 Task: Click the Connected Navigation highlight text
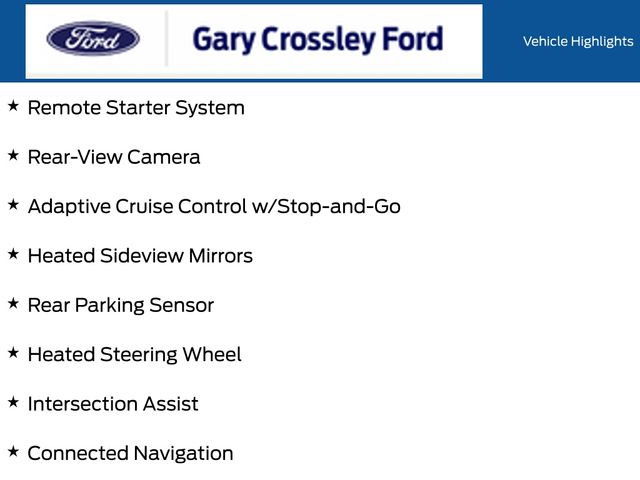point(130,453)
